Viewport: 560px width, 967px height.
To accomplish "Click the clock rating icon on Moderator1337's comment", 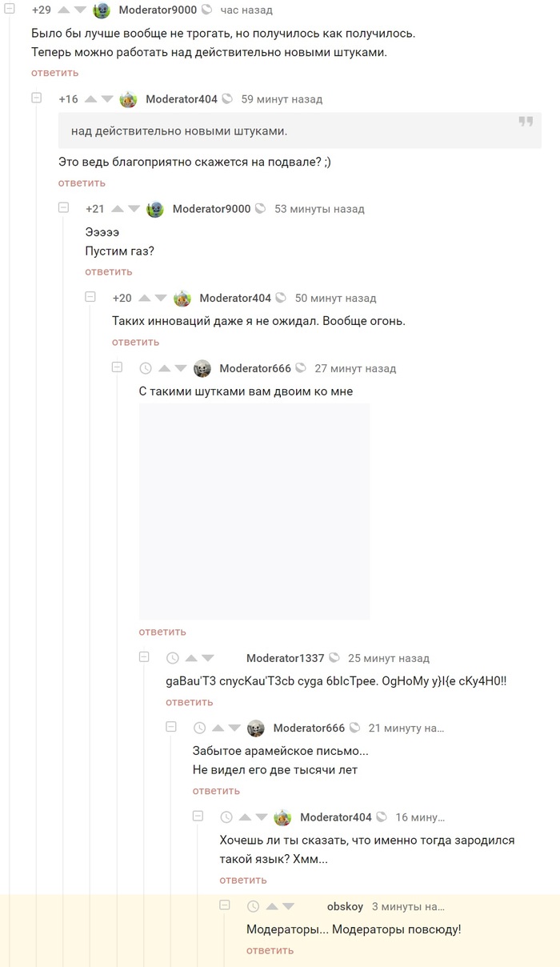I will pos(172,658).
